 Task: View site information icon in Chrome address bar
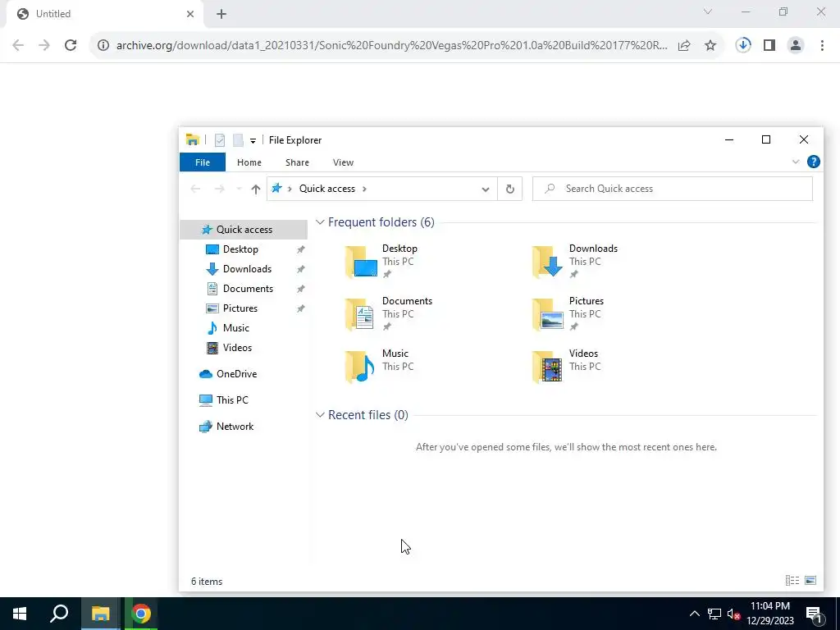(103, 45)
